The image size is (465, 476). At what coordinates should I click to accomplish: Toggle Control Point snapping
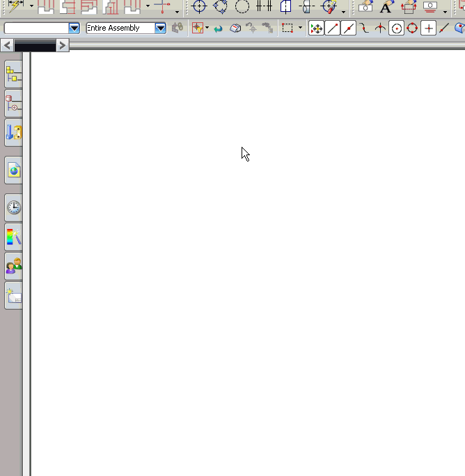364,29
